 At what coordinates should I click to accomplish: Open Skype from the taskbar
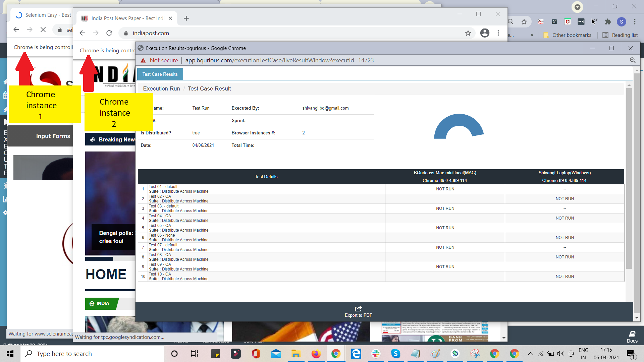[x=396, y=354]
